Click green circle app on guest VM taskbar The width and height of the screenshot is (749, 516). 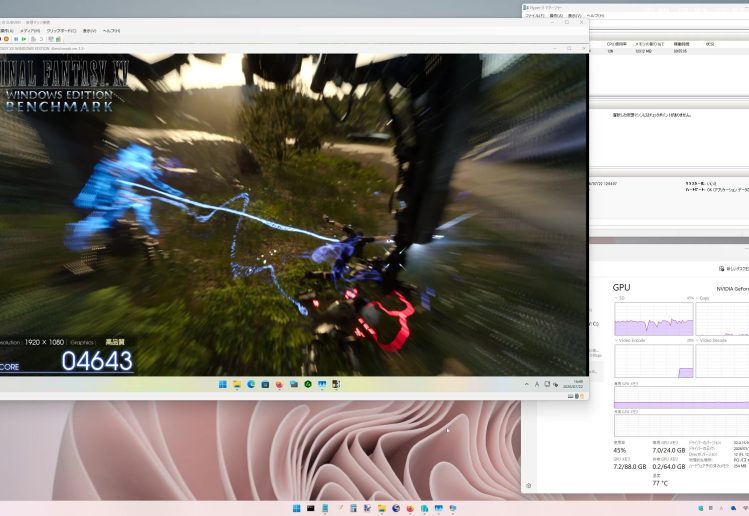(308, 384)
